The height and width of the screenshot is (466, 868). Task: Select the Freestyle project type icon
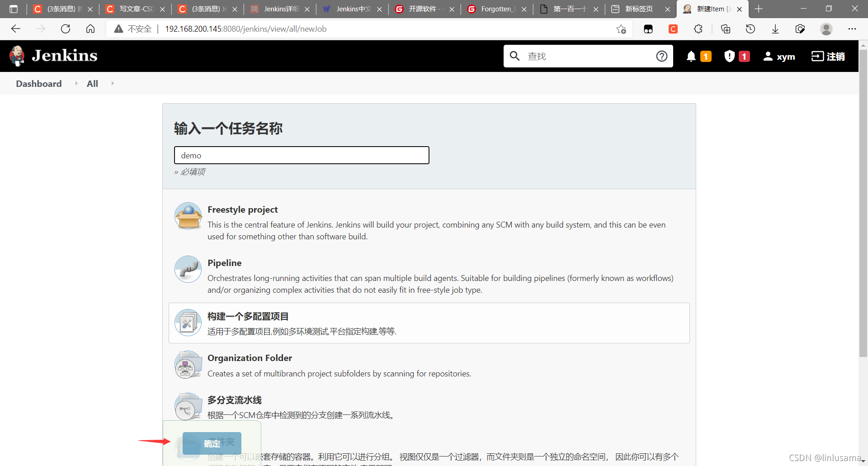pos(188,216)
